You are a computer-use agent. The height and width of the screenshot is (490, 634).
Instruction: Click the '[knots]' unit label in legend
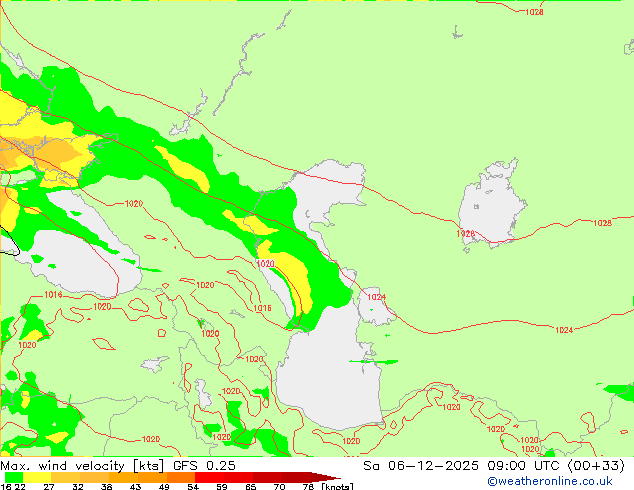click(337, 486)
